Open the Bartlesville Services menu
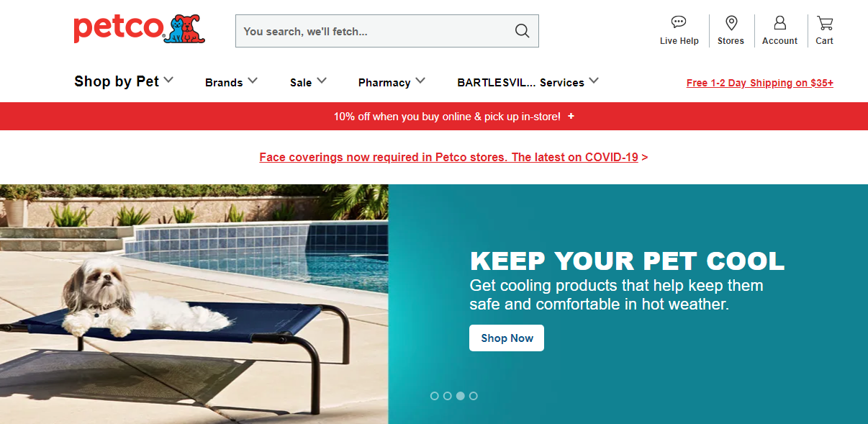868x424 pixels. (528, 82)
